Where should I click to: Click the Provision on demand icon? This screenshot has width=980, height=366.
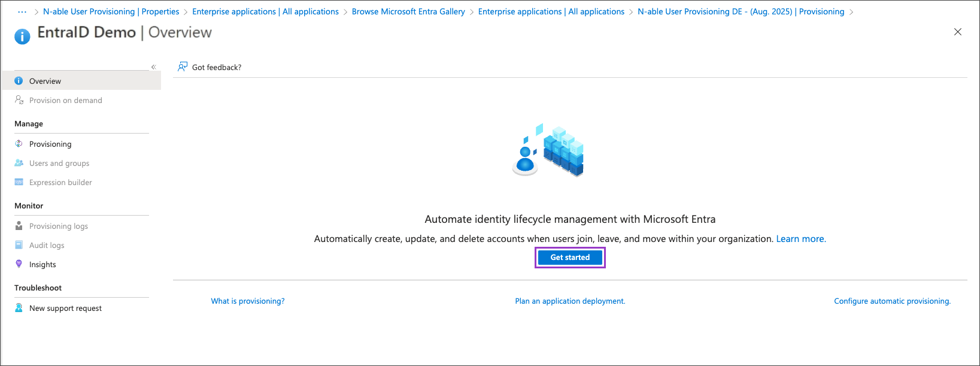[x=19, y=100]
